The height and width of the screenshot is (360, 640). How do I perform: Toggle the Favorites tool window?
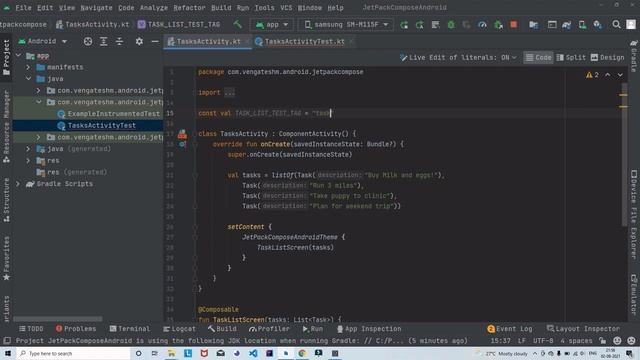pyautogui.click(x=6, y=258)
